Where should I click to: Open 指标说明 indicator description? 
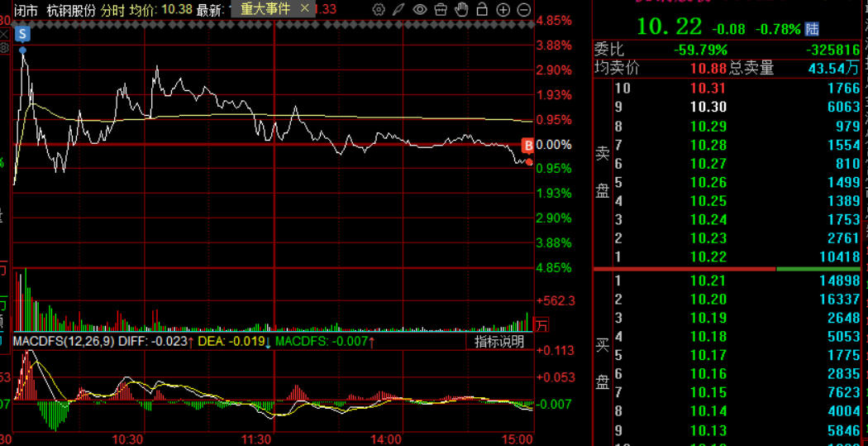498,341
